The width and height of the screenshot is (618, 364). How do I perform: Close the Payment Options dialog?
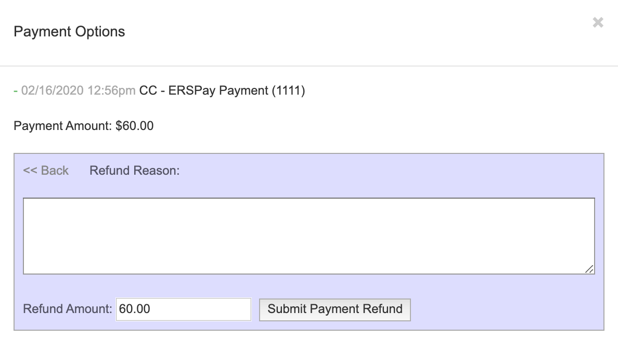coord(598,22)
